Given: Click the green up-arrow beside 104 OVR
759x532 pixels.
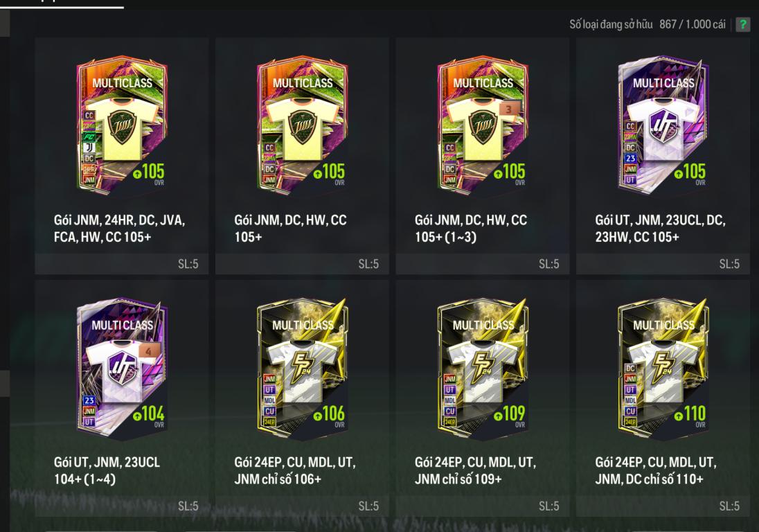Looking at the screenshot, I should click(x=137, y=416).
